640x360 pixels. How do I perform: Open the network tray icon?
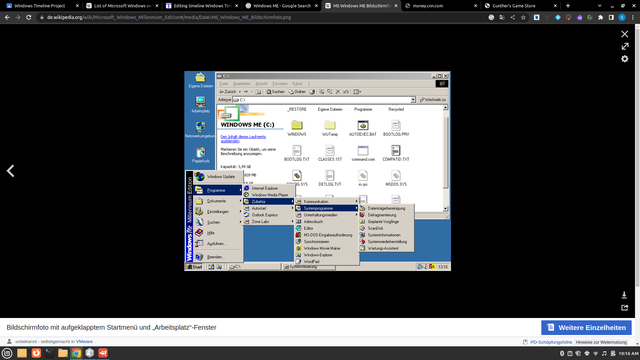[x=596, y=353]
